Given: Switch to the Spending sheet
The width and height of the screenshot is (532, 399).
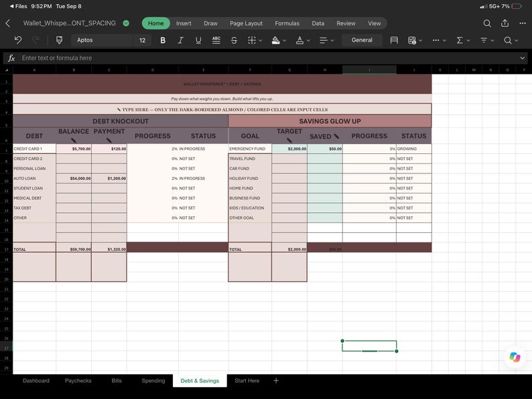Looking at the screenshot, I should 153,381.
